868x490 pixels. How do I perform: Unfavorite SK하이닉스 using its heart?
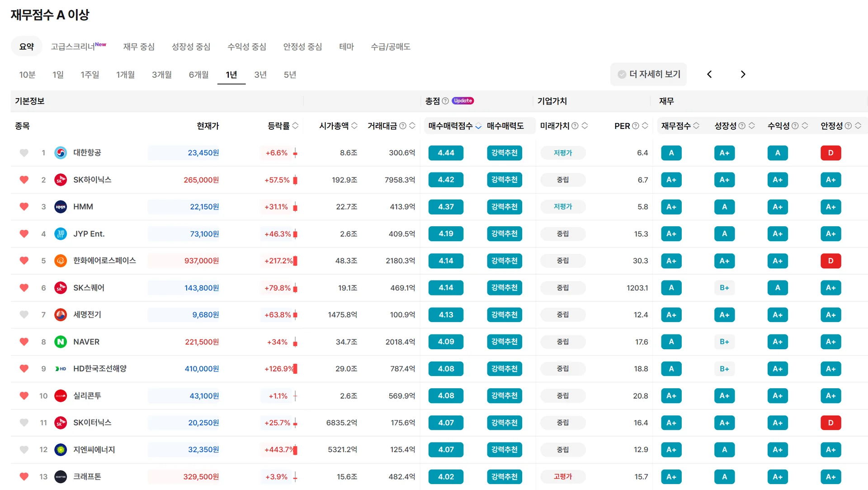pyautogui.click(x=24, y=180)
